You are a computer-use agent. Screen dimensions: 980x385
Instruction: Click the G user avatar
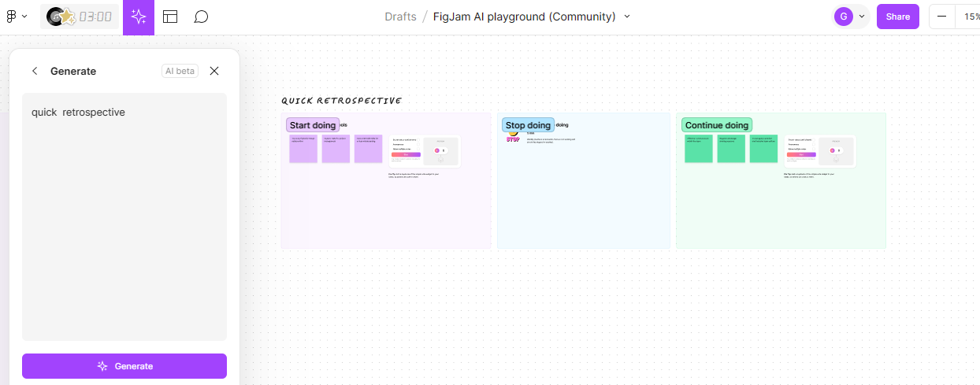click(x=843, y=17)
